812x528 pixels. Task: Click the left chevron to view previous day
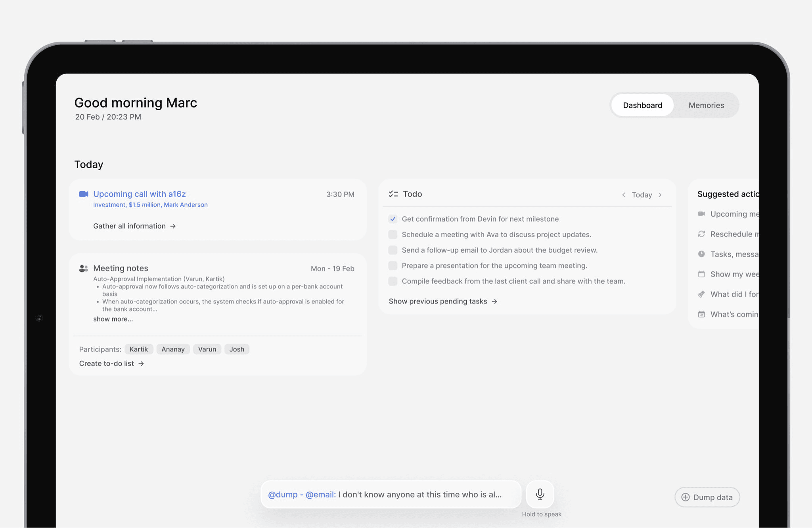pyautogui.click(x=624, y=195)
